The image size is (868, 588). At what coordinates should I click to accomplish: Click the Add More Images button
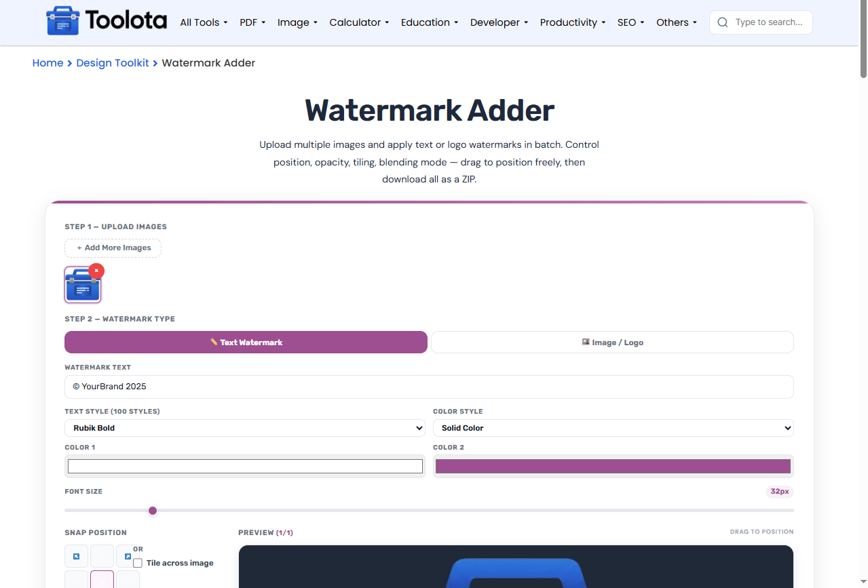tap(113, 248)
